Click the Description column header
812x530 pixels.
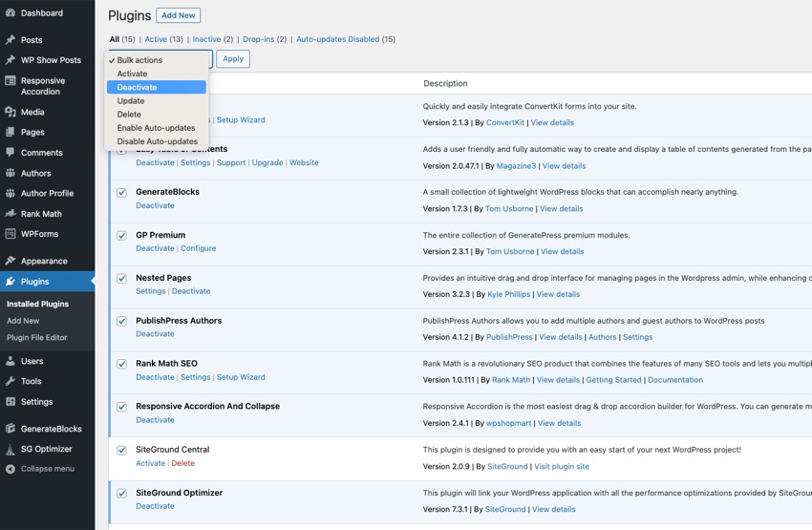point(445,83)
